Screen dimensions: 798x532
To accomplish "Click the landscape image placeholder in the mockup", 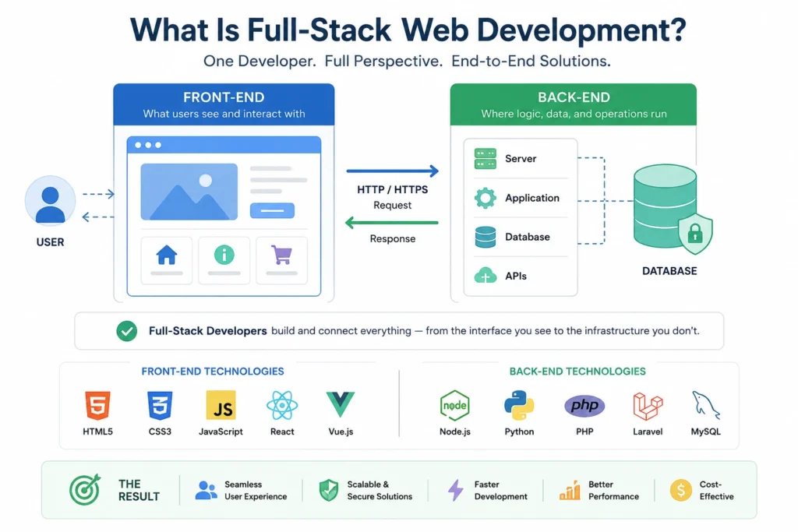I will [x=189, y=192].
